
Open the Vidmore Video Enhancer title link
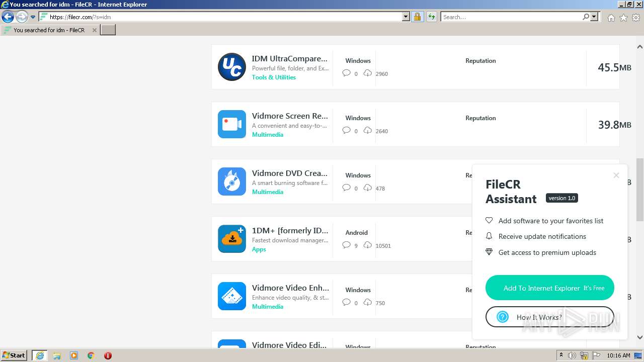[290, 288]
